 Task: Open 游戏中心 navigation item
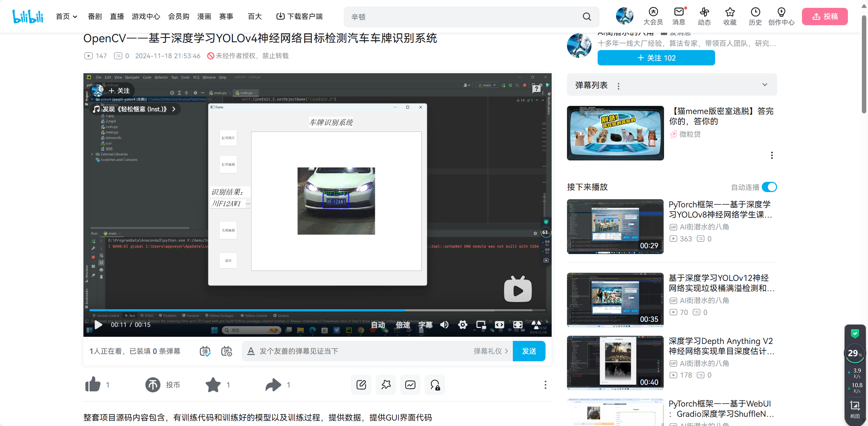[146, 16]
